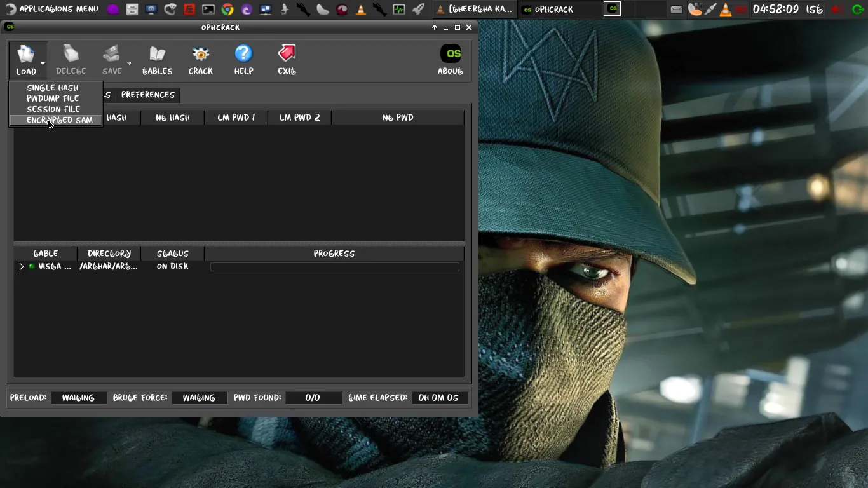Click the LM Pwd 2 column header

click(300, 118)
